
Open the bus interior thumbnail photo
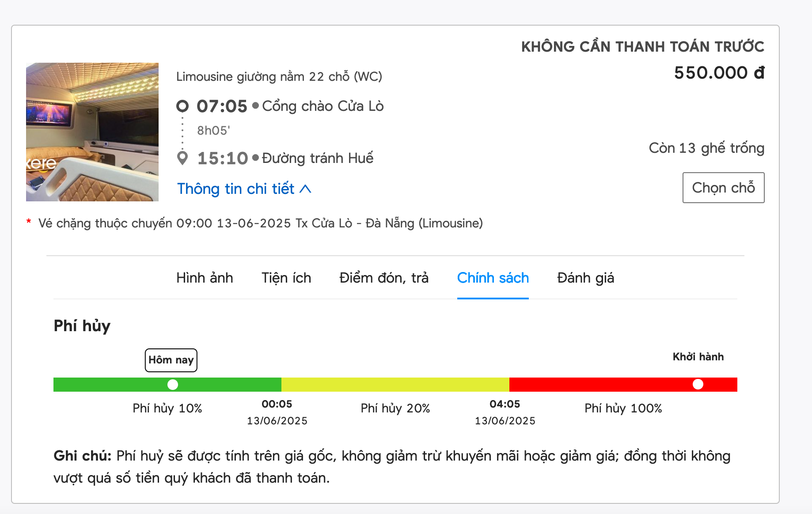[92, 132]
